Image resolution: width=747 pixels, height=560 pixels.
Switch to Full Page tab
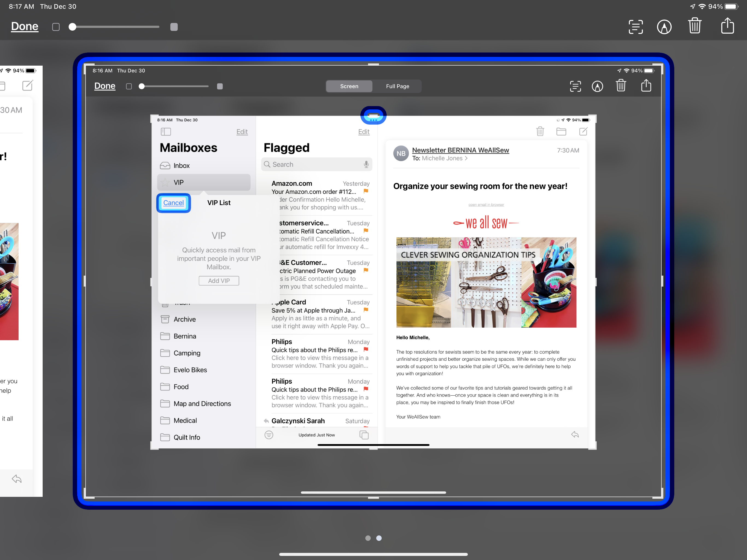[x=398, y=86]
